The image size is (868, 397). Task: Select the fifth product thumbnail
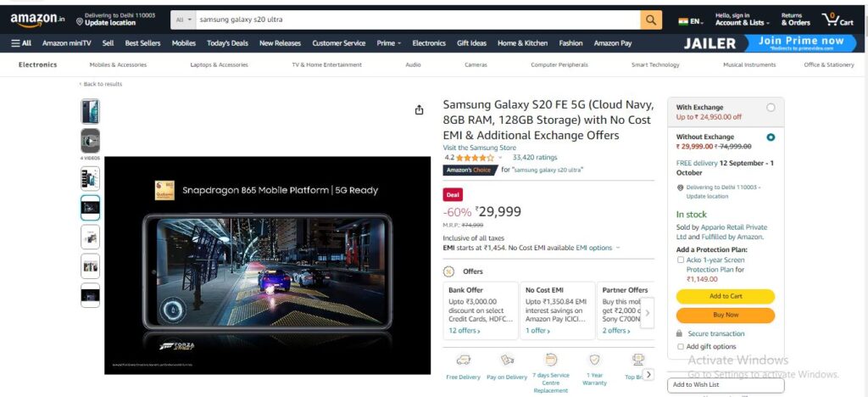(90, 237)
